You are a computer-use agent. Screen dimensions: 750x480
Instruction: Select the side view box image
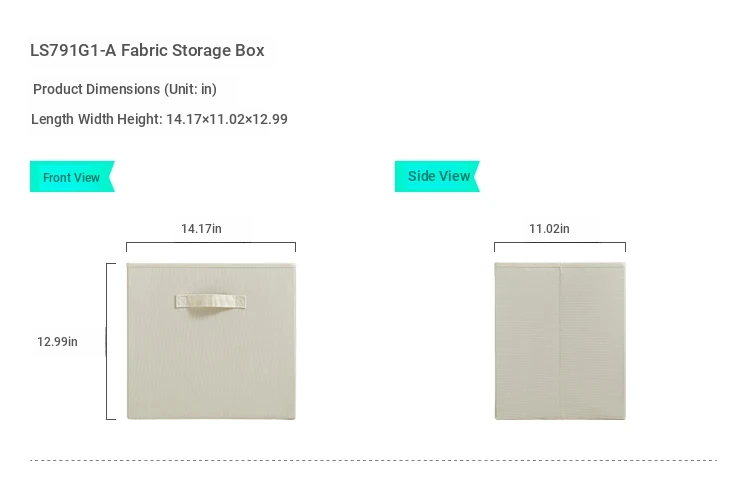[560, 341]
